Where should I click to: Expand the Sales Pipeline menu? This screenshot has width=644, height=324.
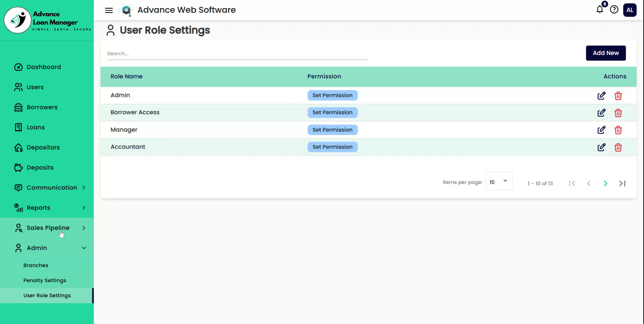click(x=83, y=228)
